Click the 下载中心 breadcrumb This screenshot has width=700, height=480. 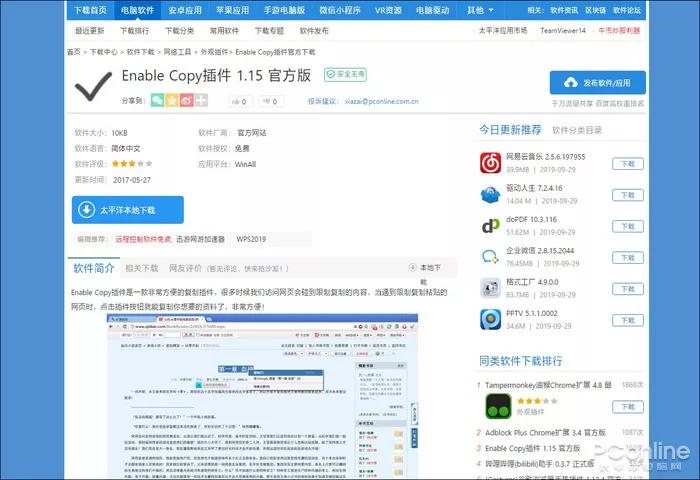click(104, 52)
